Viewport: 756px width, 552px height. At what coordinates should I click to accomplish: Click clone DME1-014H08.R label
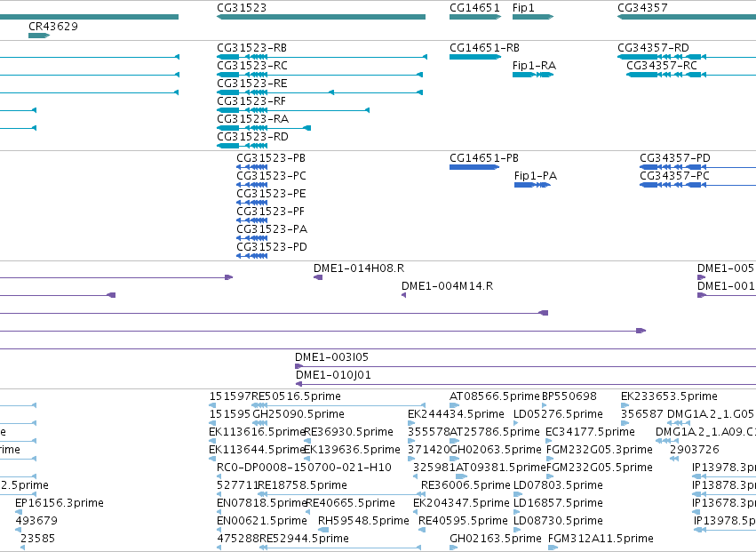point(359,268)
